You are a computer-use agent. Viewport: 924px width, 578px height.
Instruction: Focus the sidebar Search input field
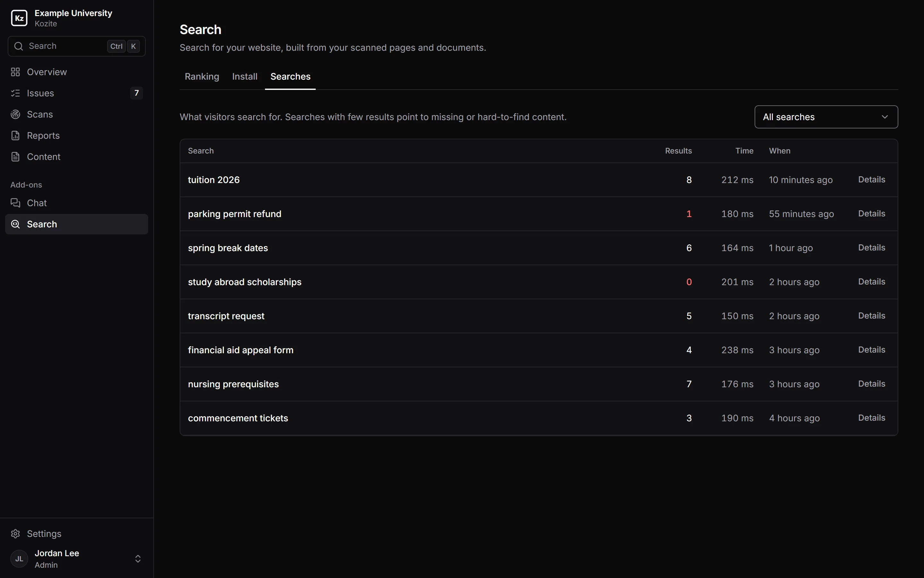point(76,46)
